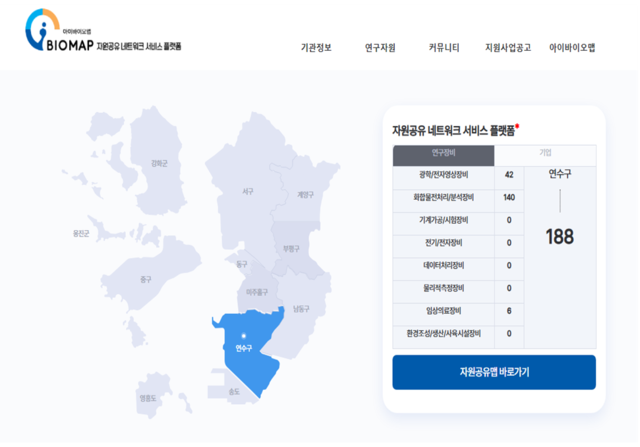Viewport: 640px width, 447px height.
Task: Click the 전기/전자장비 row label
Action: pyautogui.click(x=443, y=243)
